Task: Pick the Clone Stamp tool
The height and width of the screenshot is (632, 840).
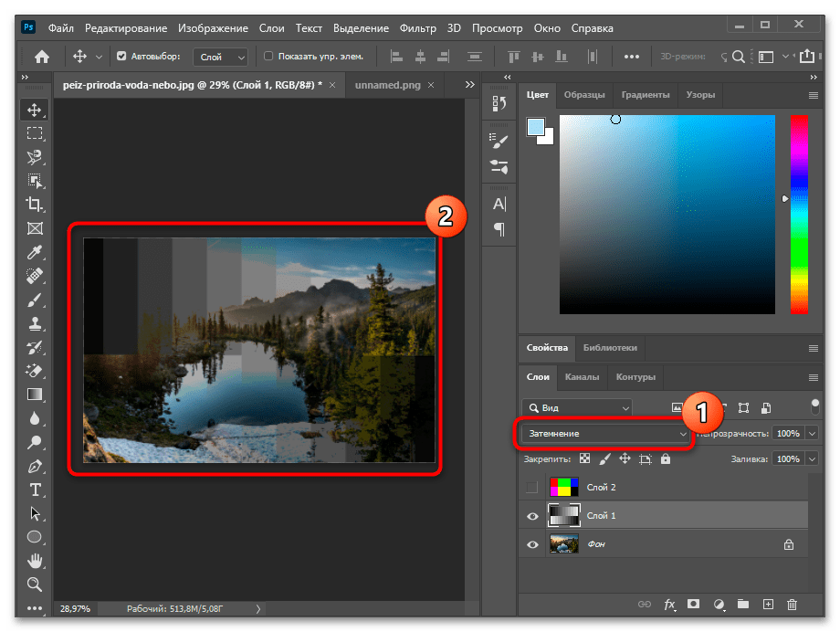Action: [x=35, y=323]
